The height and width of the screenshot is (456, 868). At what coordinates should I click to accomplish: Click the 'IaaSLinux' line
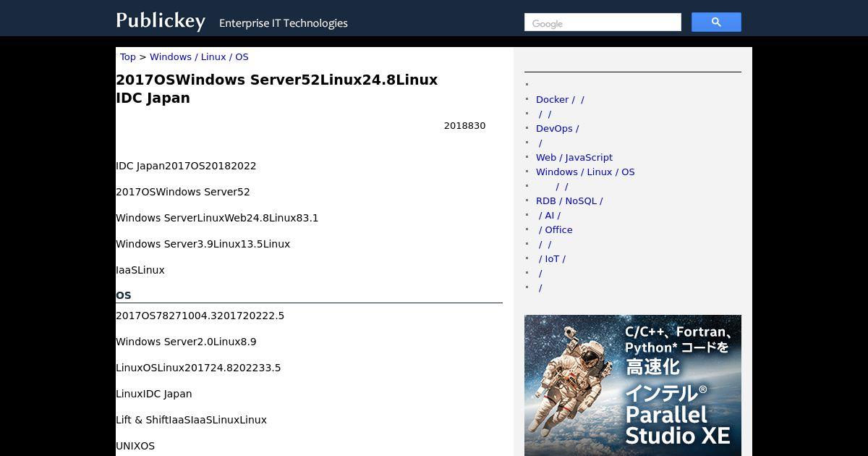coord(140,270)
